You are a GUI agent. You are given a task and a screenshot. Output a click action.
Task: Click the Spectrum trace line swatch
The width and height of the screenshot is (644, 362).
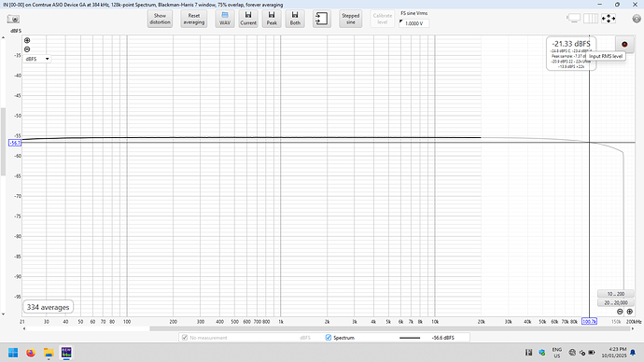[x=410, y=338]
